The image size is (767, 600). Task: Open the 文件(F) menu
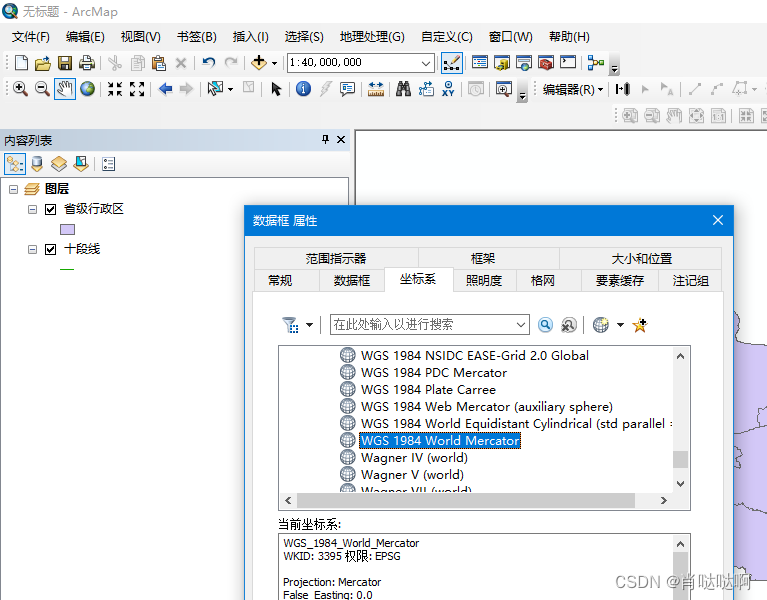click(x=31, y=37)
